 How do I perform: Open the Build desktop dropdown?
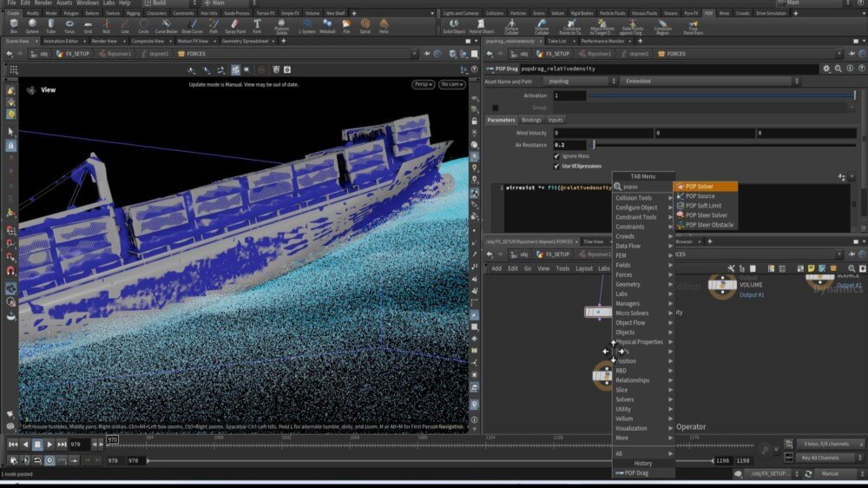[x=169, y=3]
